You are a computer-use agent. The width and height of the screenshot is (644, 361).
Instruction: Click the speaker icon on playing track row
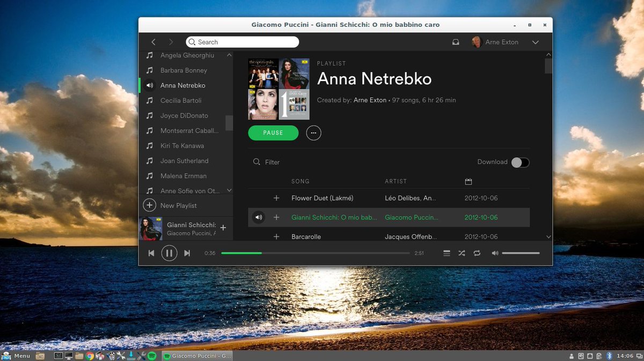click(x=259, y=217)
